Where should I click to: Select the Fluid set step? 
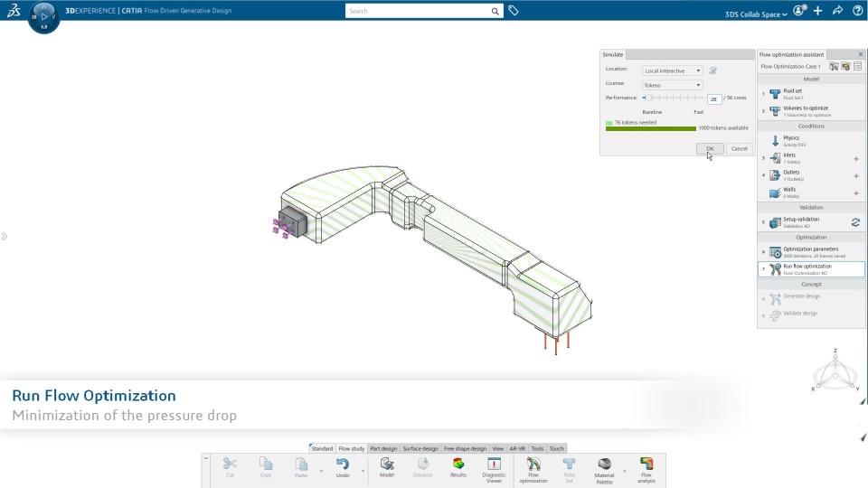coord(811,94)
